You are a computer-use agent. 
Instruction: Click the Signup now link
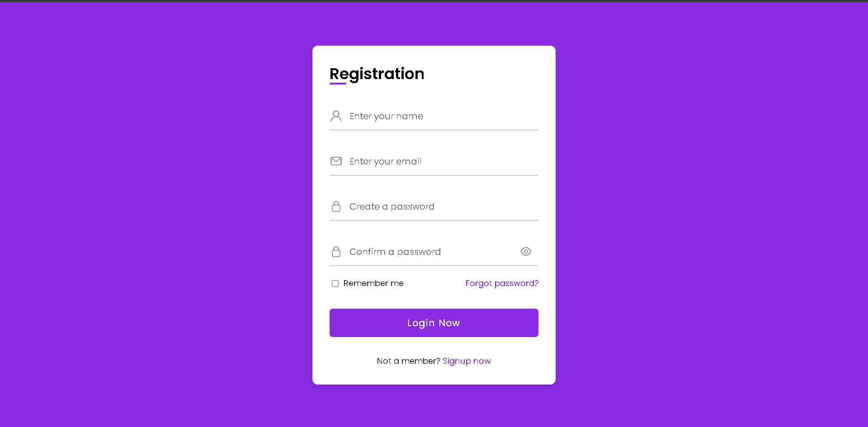point(467,361)
